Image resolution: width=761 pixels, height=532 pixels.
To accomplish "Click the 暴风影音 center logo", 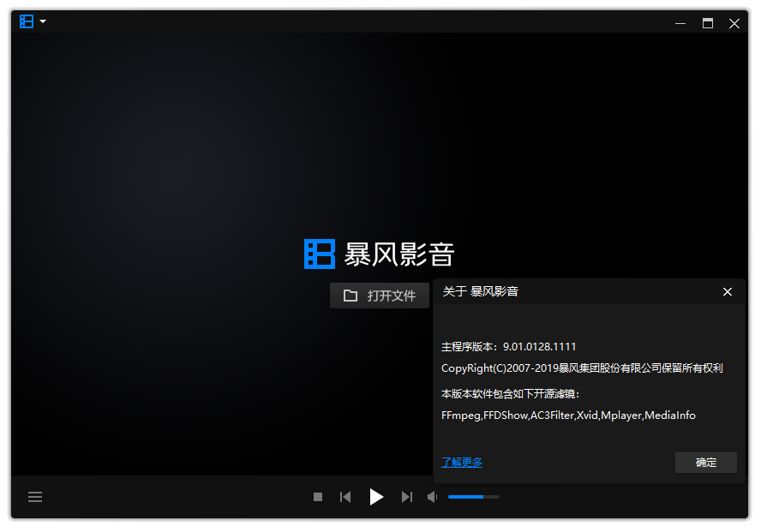I will pos(380,254).
